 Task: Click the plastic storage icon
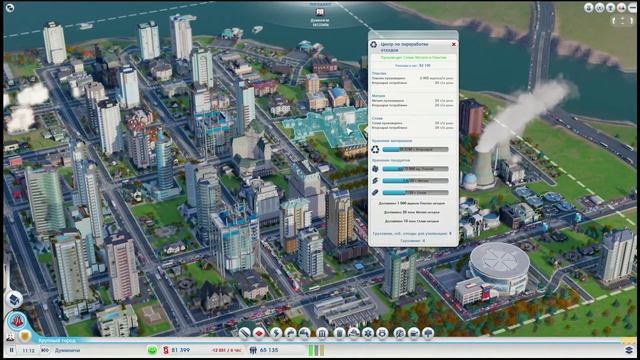tap(375, 169)
